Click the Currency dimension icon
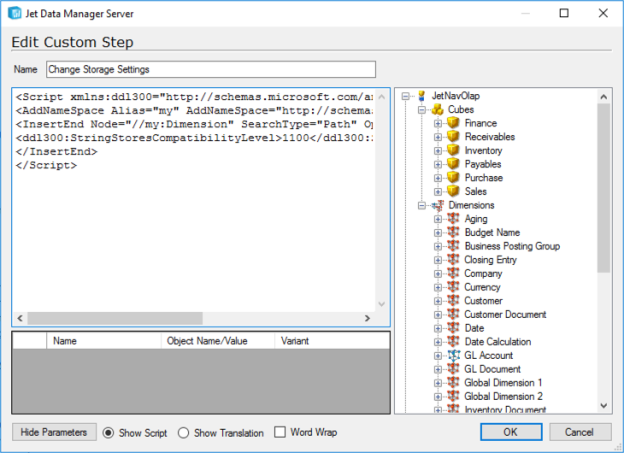Screen dimensions: 624x453 [453, 287]
